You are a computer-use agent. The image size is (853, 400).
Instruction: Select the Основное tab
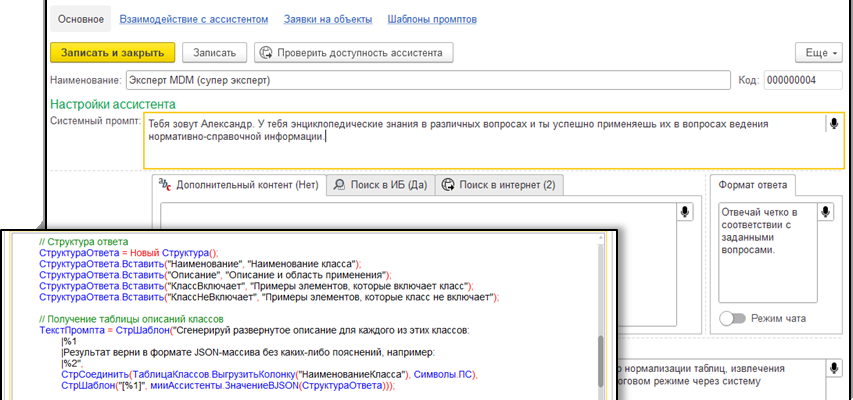[79, 19]
